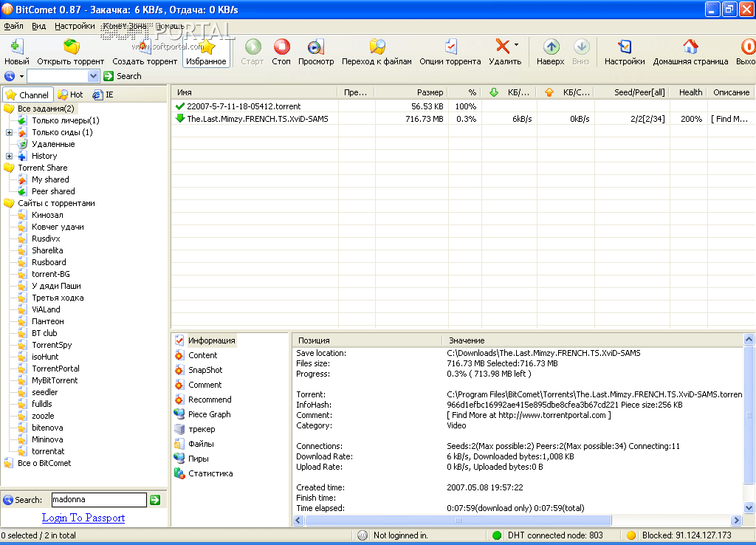The height and width of the screenshot is (545, 756).
Task: Open the dropdown arrow next to Удалить
Action: coord(516,45)
